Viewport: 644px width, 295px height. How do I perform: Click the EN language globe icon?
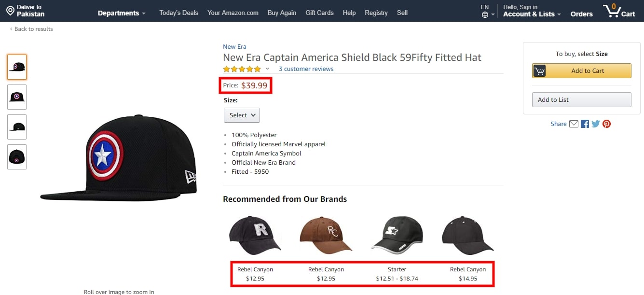click(485, 14)
